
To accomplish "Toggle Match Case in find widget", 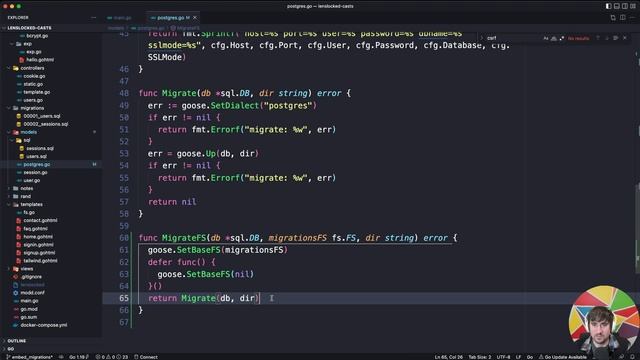I will click(x=546, y=38).
